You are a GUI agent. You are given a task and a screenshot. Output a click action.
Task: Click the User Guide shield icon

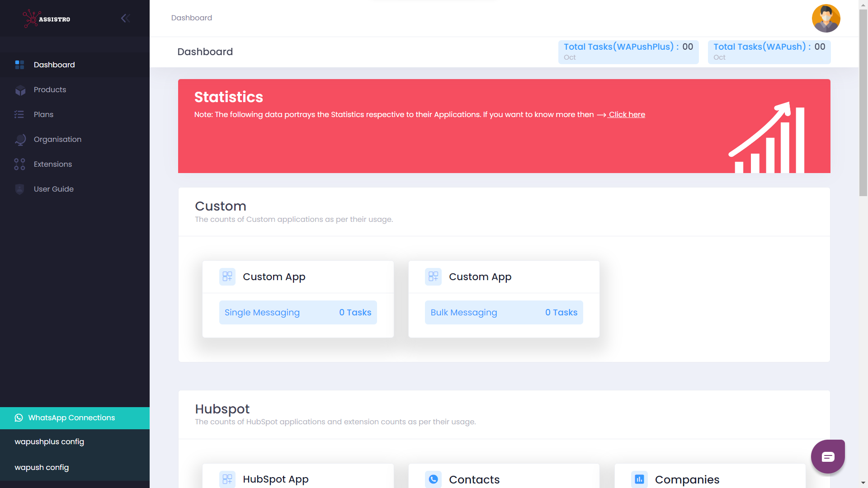coord(19,189)
